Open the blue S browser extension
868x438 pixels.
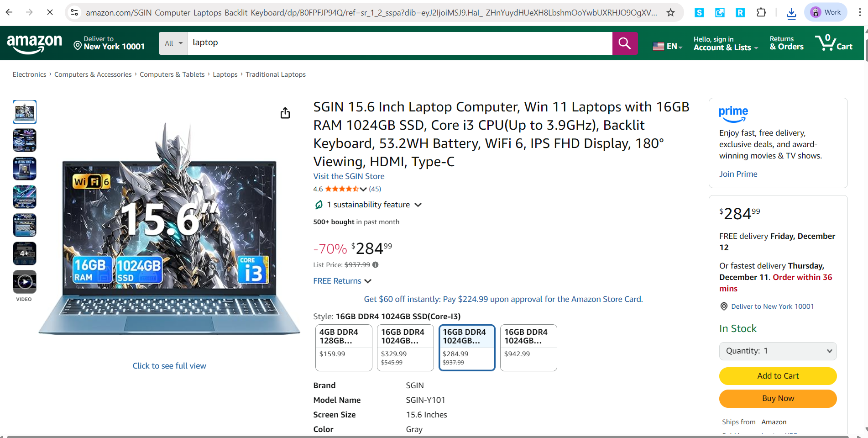click(x=699, y=13)
